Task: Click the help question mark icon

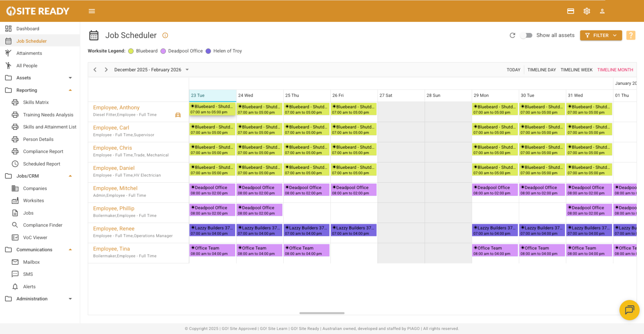Action: pyautogui.click(x=631, y=35)
